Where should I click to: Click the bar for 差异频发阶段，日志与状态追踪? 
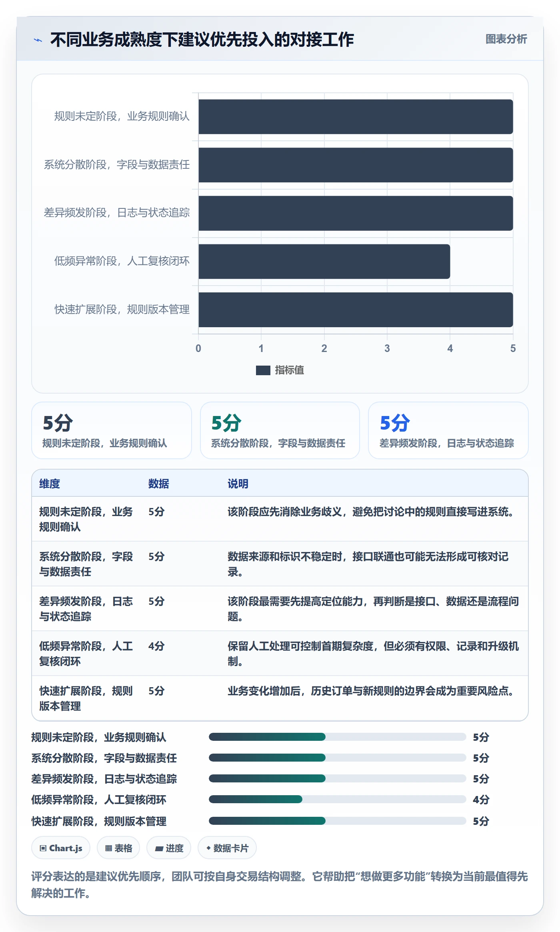tap(356, 213)
